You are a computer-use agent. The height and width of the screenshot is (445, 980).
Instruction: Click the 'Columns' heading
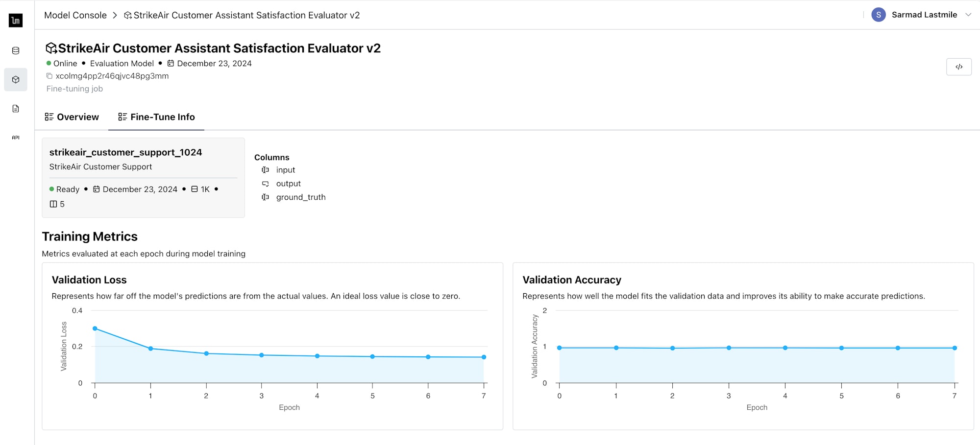click(272, 157)
